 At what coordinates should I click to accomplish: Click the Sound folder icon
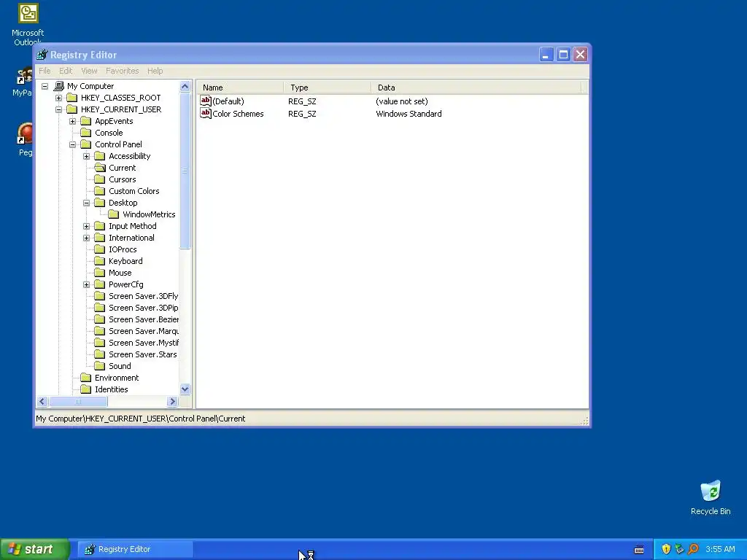(x=99, y=366)
